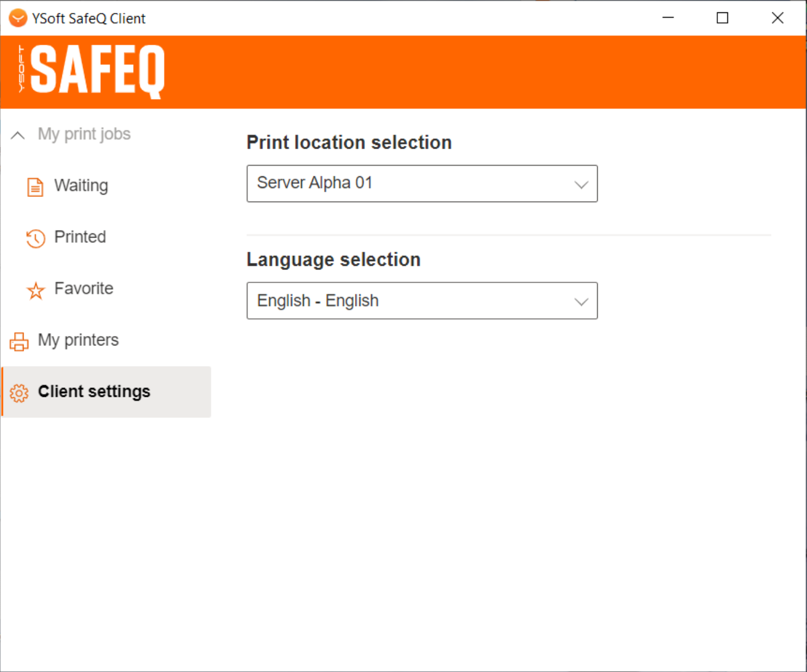807x672 pixels.
Task: Select the Client settings label
Action: click(94, 391)
